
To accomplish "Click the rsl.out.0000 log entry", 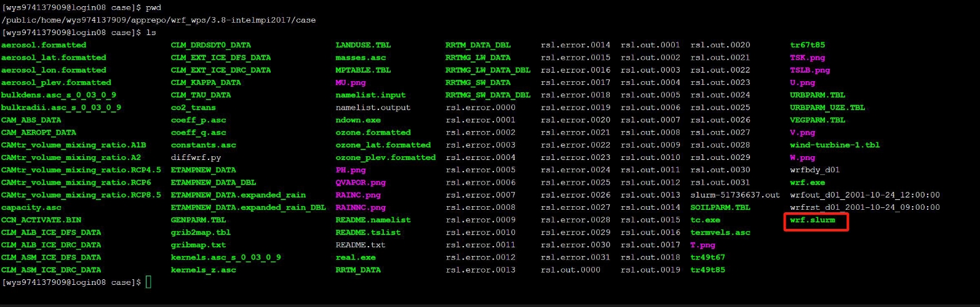I will pyautogui.click(x=570, y=270).
